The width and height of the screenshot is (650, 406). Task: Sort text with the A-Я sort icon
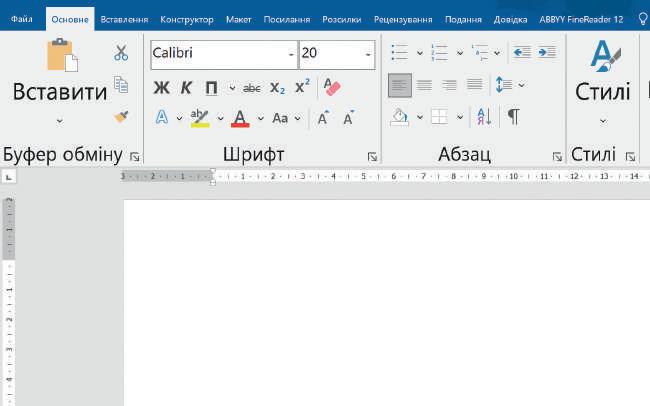(484, 117)
